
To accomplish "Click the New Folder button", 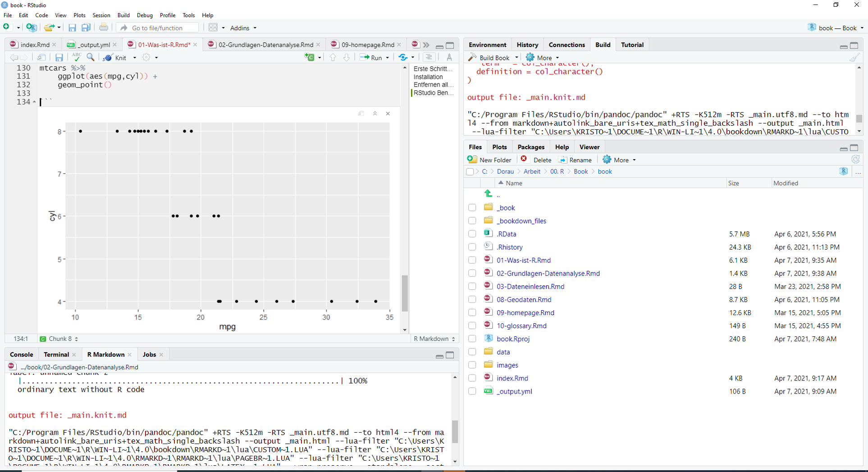I will 489,160.
